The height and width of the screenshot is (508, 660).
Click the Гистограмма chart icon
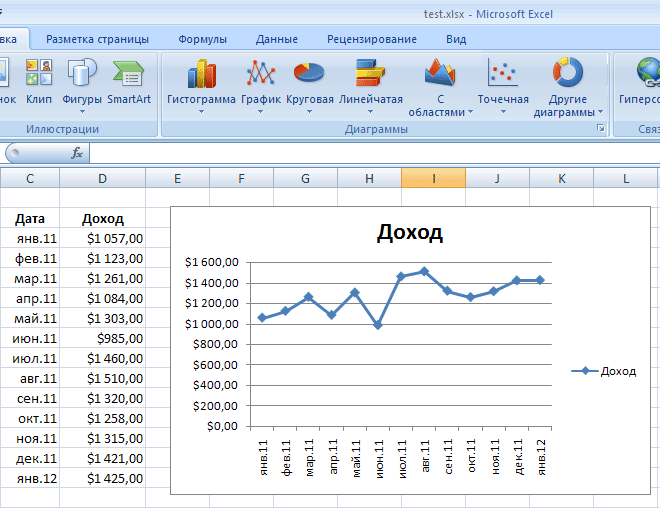(202, 74)
